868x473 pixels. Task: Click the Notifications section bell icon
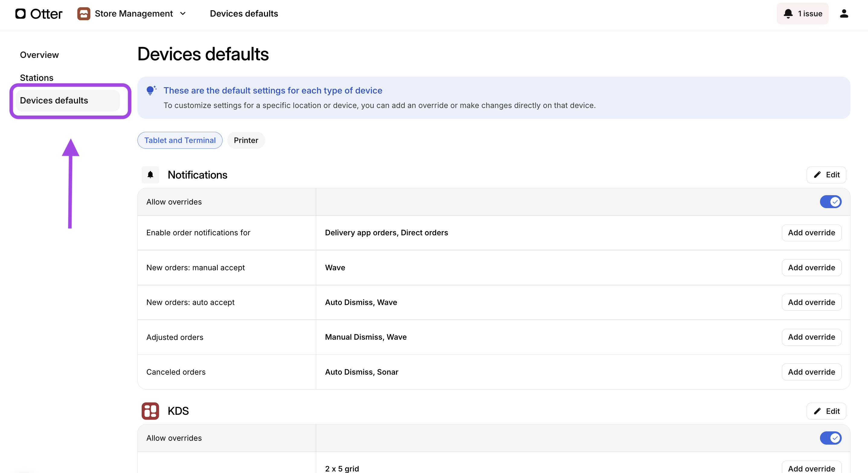pyautogui.click(x=150, y=175)
